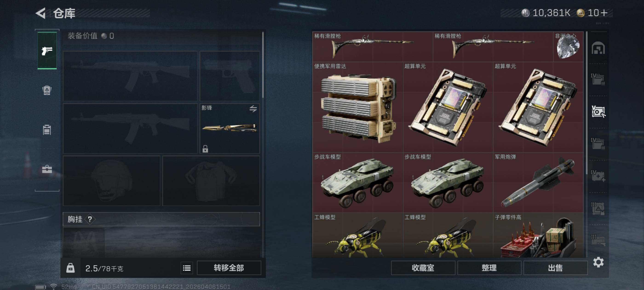Select the main warehouse home icon on right

[x=598, y=48]
